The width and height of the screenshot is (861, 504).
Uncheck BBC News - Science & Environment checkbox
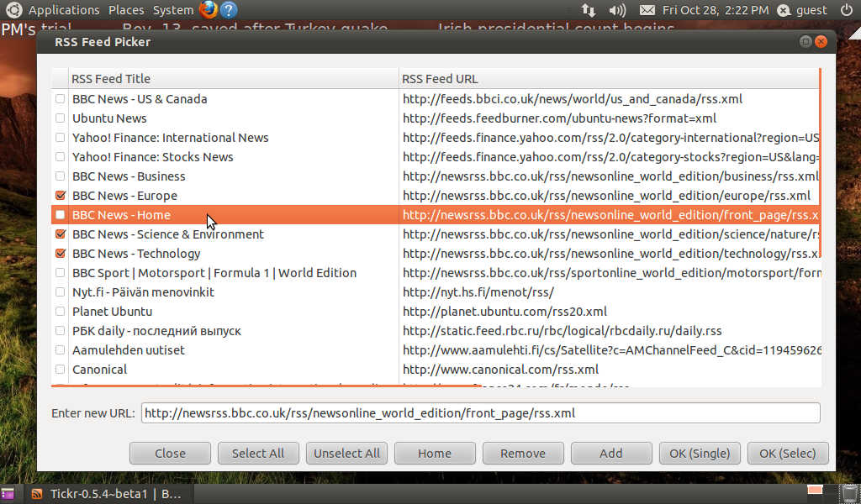click(x=60, y=234)
